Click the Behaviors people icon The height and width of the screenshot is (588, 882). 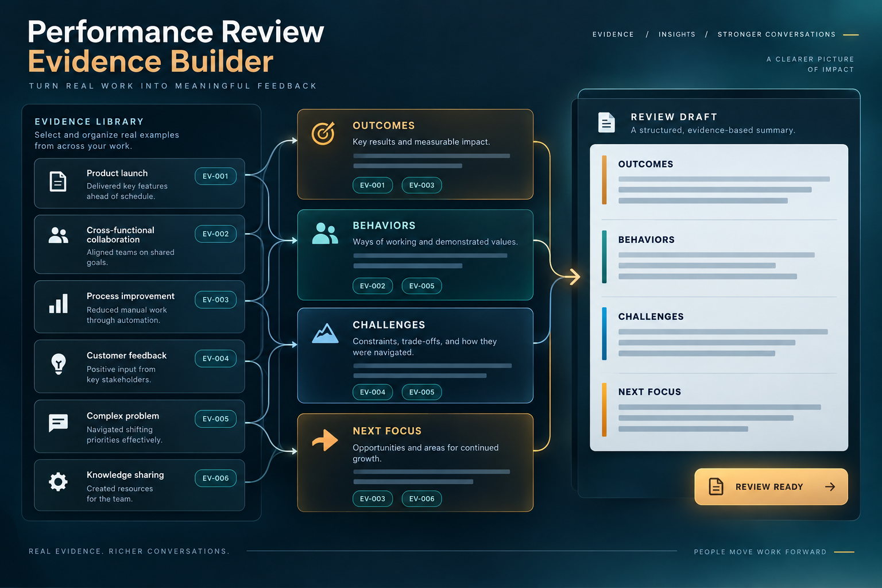coord(325,233)
